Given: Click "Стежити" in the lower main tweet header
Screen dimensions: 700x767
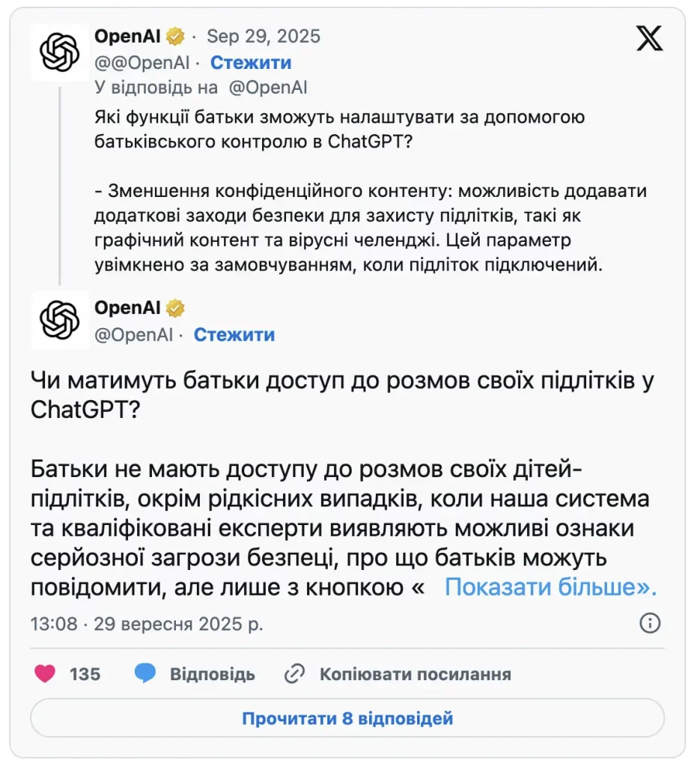Looking at the screenshot, I should 234,335.
